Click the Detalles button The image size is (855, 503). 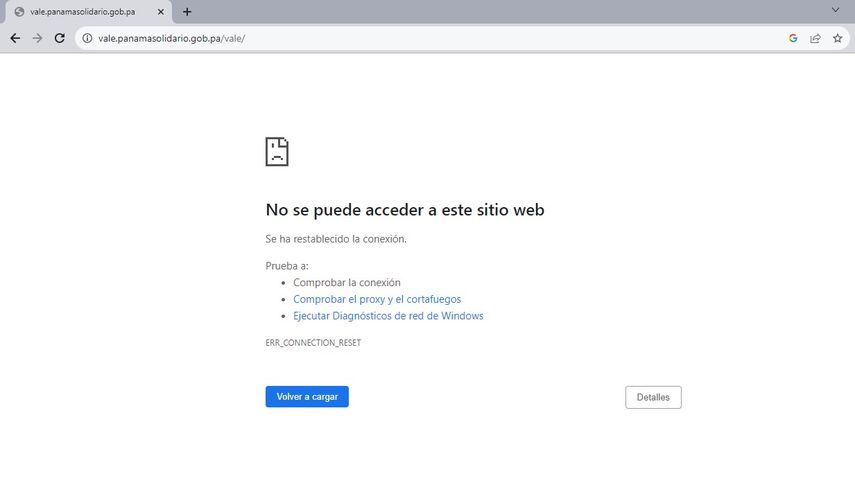coord(653,397)
